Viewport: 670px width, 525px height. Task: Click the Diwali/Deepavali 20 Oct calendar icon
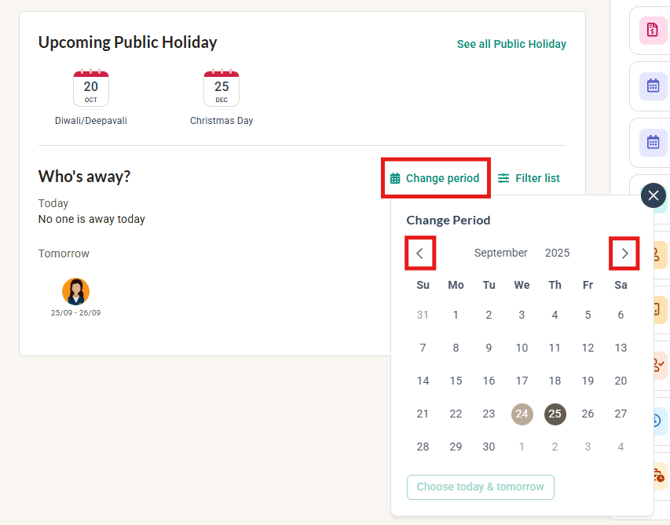91,89
